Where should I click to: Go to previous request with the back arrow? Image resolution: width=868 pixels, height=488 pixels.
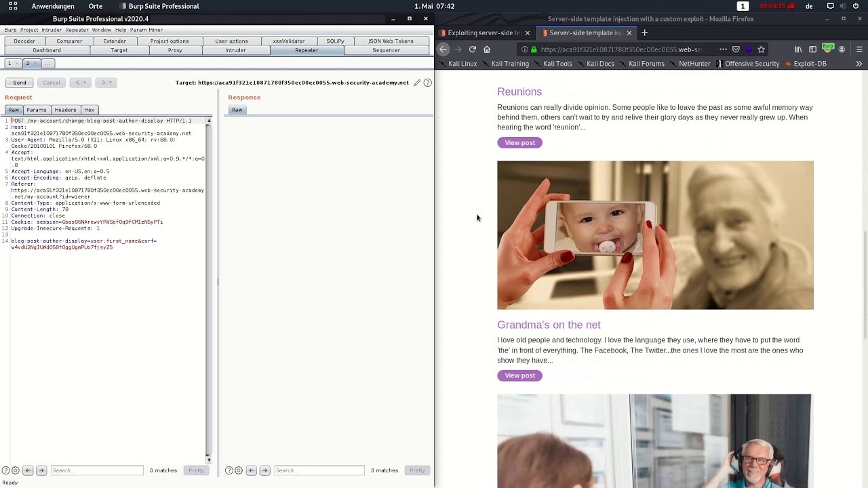point(77,83)
